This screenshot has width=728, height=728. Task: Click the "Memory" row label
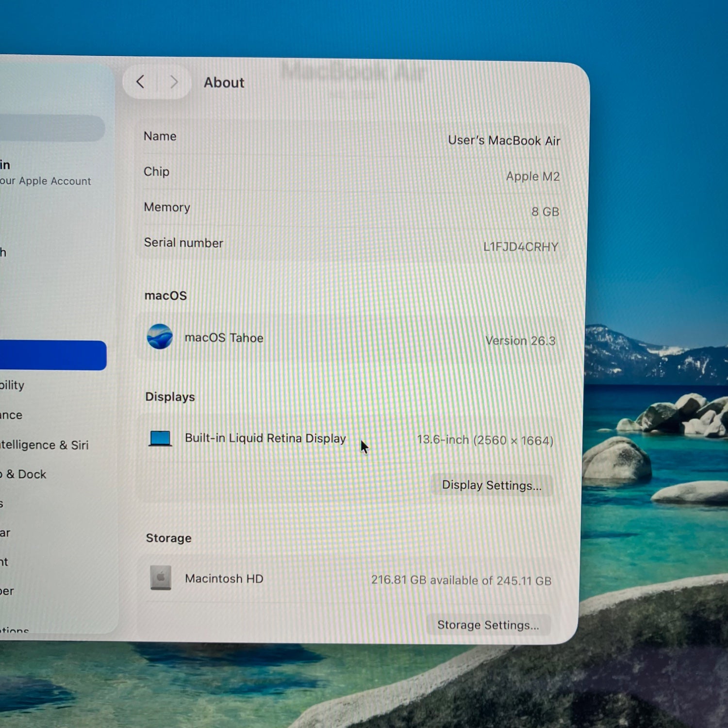167,207
